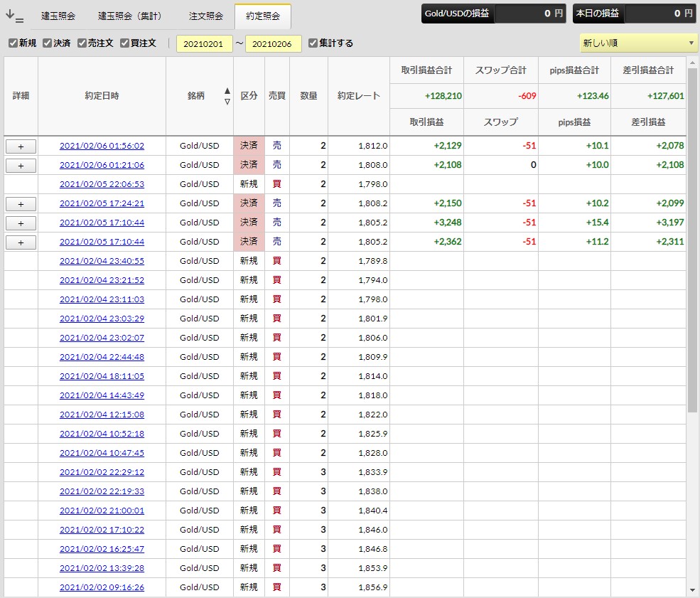Open trade link 2021/02/02 09:16:26
Image resolution: width=700 pixels, height=598 pixels.
(102, 587)
